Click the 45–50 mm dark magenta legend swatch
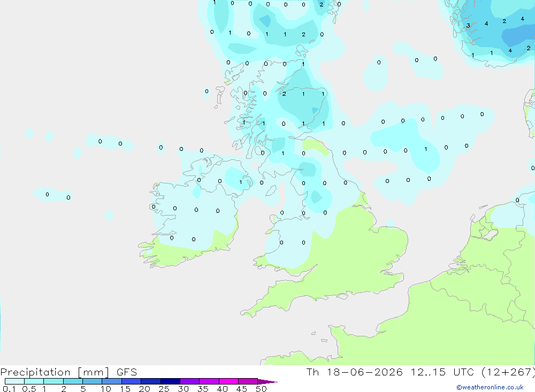 [x=248, y=381]
